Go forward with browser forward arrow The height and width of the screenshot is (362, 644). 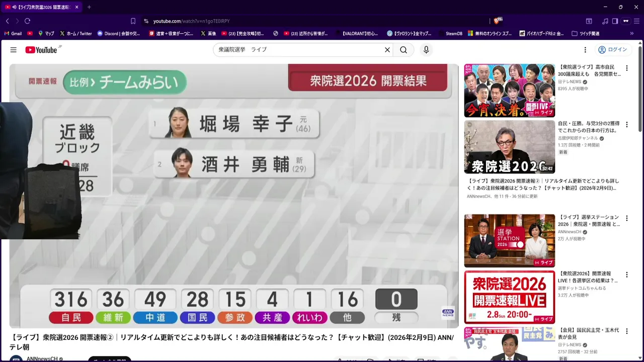pyautogui.click(x=17, y=21)
